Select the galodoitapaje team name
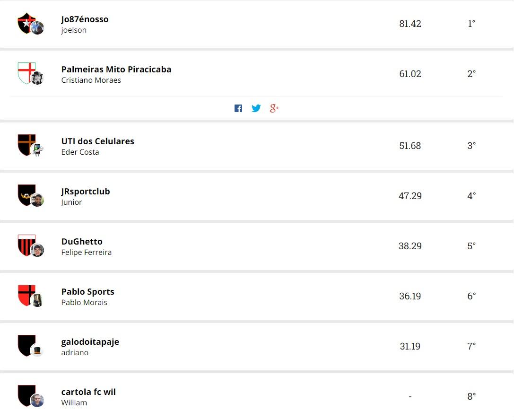 (90, 342)
